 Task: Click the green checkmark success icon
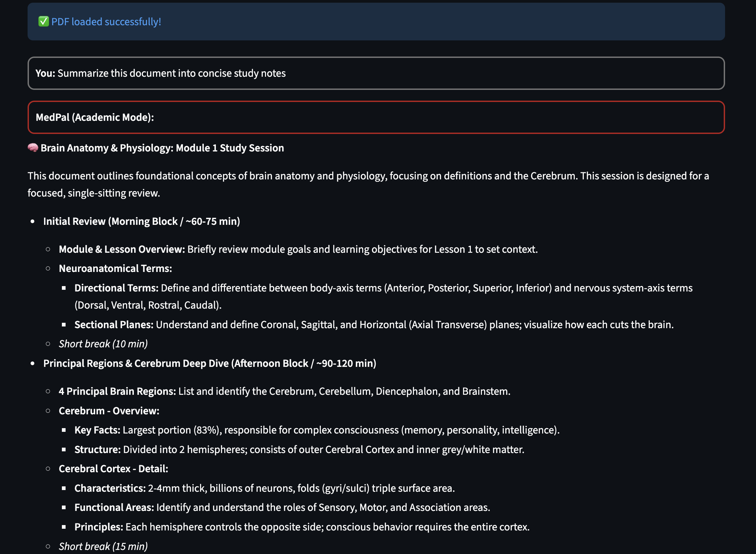[43, 22]
